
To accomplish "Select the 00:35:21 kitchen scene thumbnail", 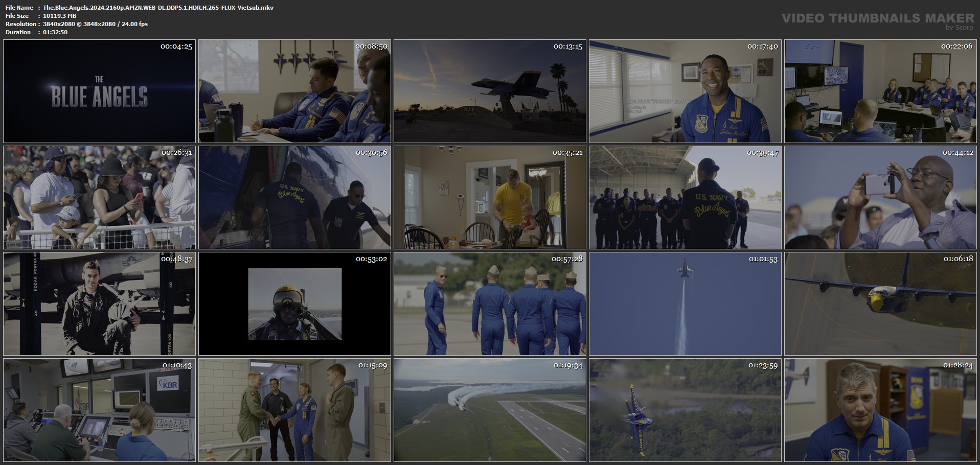I will click(x=490, y=198).
